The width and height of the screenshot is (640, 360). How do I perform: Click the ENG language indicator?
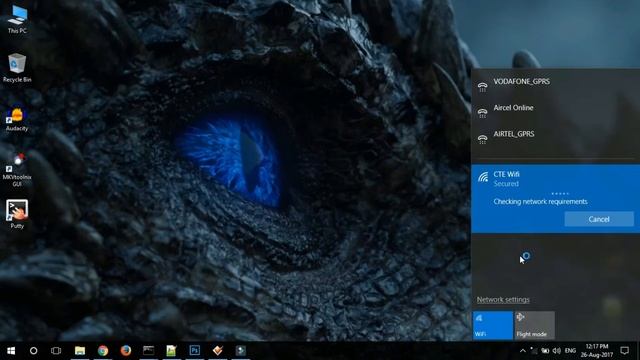click(x=570, y=351)
